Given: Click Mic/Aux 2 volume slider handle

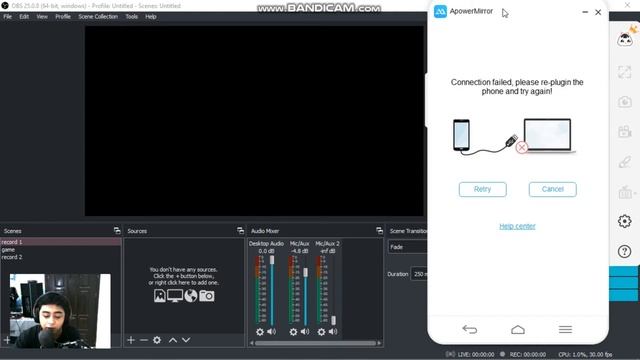Looking at the screenshot, I should [x=333, y=320].
